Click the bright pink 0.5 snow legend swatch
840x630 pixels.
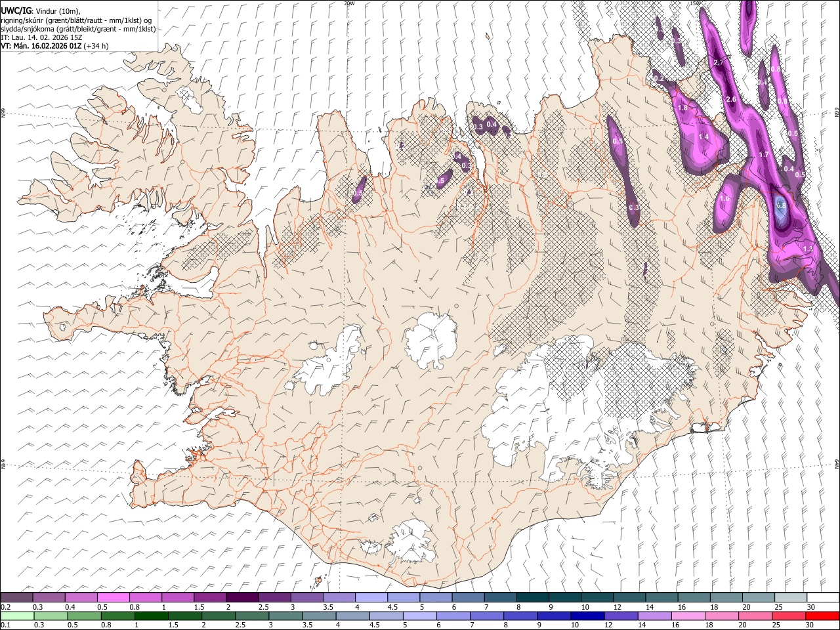point(114,598)
